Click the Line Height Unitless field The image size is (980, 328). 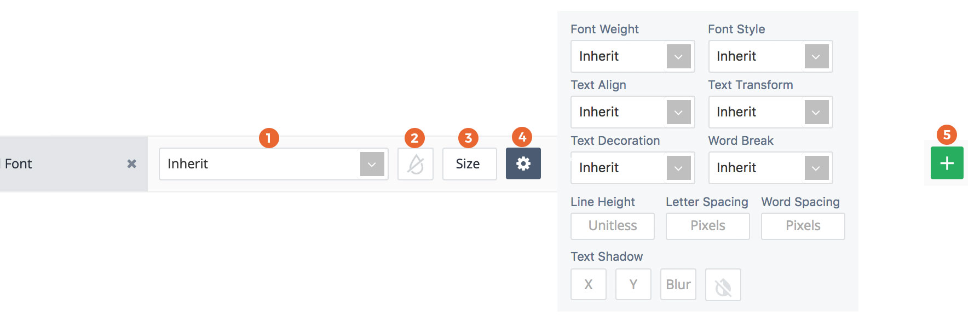tap(613, 226)
